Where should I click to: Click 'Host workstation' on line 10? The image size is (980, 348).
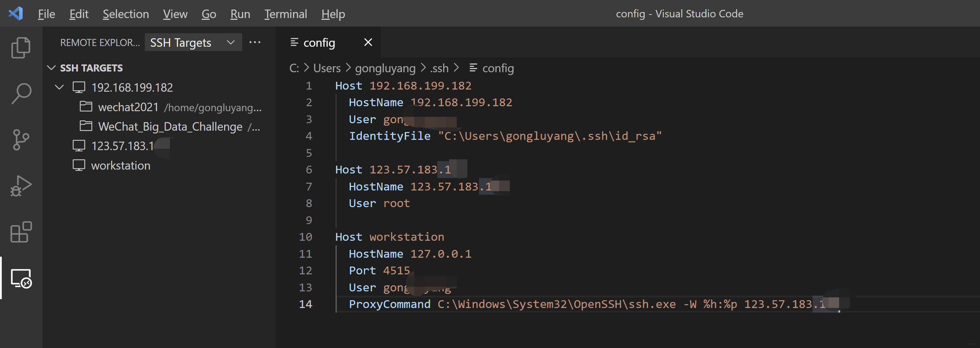(389, 237)
